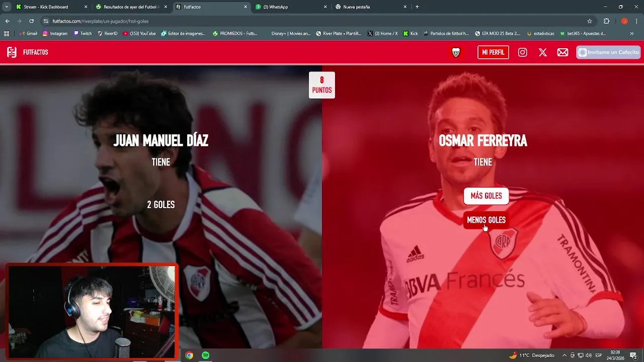Open Chrome from the taskbar
Viewport: 644px width, 362px height.
pyautogui.click(x=189, y=355)
